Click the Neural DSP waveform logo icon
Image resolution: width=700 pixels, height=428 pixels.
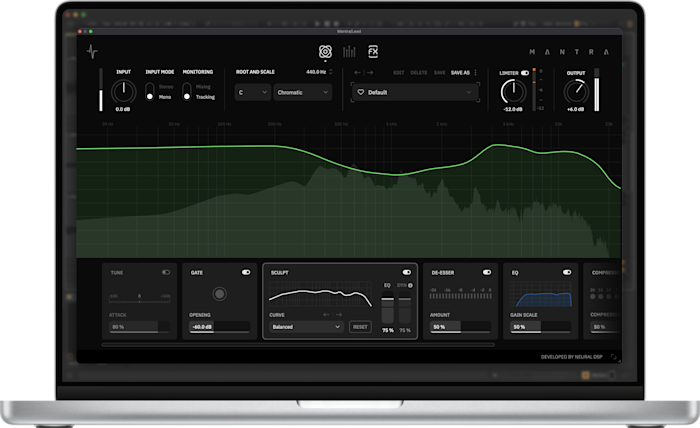coord(92,52)
